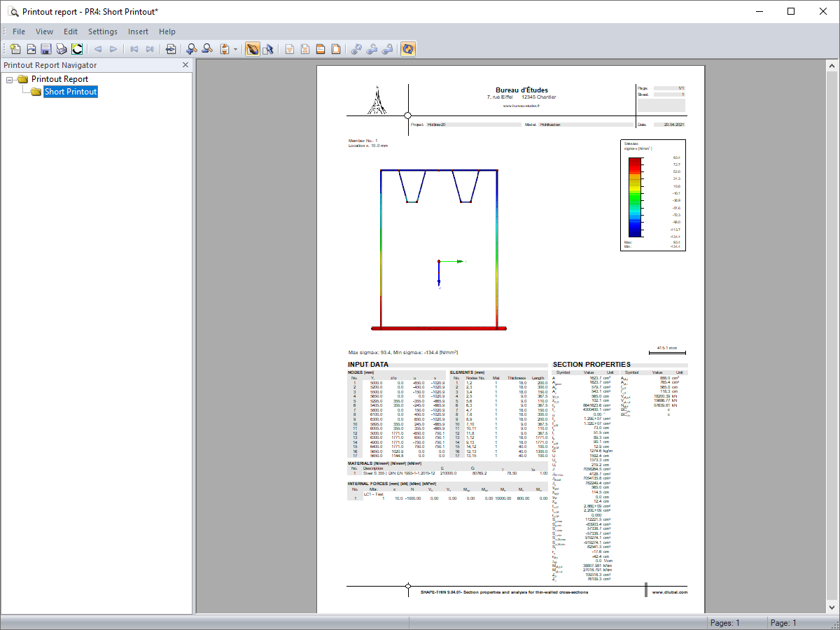Open the Settings menu
The height and width of the screenshot is (630, 840).
[102, 31]
